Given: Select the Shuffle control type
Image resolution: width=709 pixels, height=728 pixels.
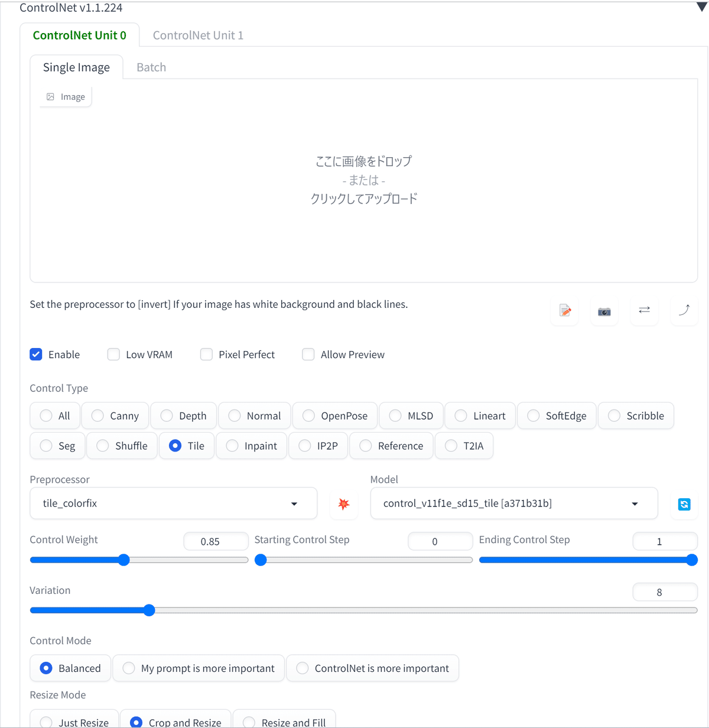Looking at the screenshot, I should (122, 446).
